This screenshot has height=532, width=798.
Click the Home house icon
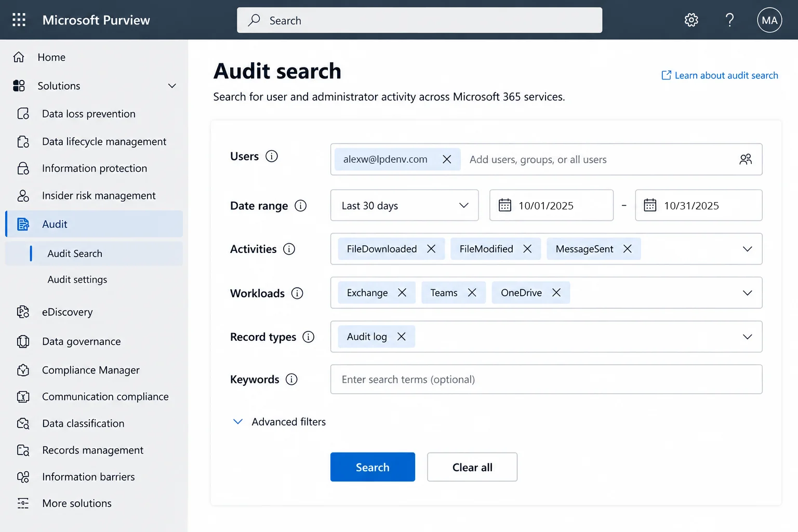point(19,57)
